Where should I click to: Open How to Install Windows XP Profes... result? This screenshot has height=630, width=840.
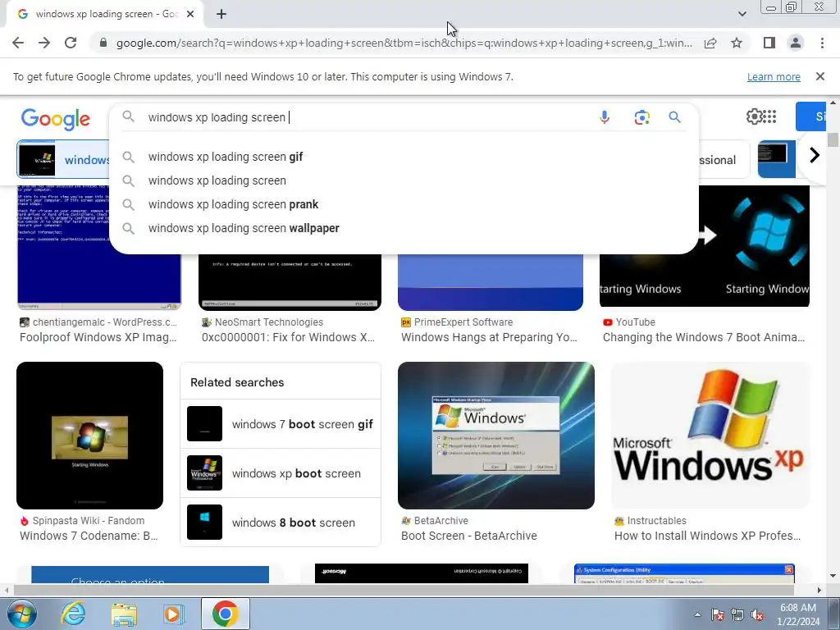pos(707,536)
